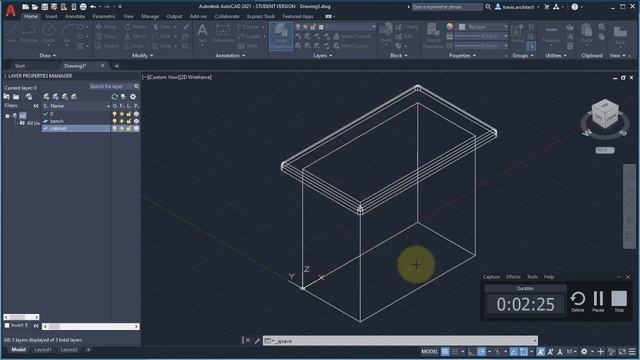
Task: Toggle the lightbulb On/Off for bench layer
Action: click(x=115, y=121)
